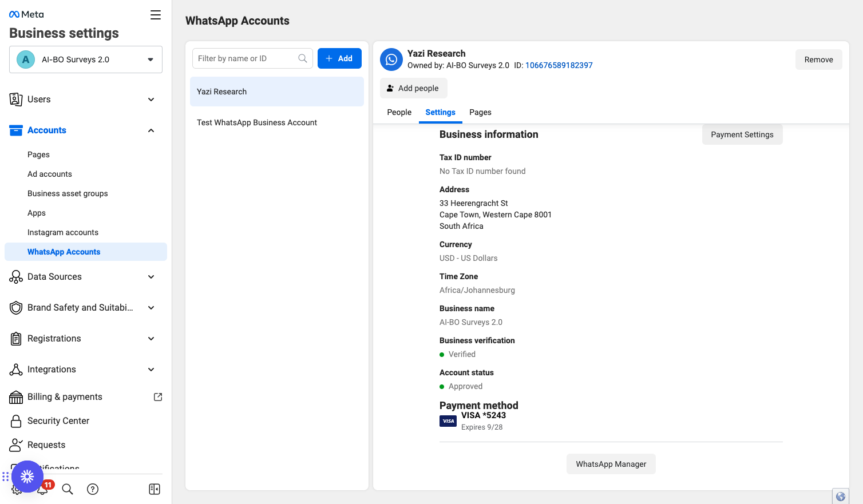This screenshot has width=863, height=504.
Task: Click the Integrations icon
Action: (16, 370)
